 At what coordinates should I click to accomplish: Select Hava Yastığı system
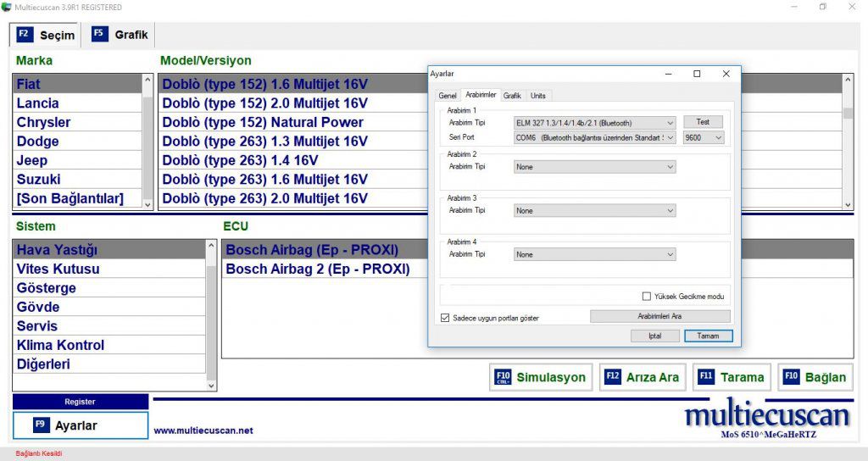(109, 250)
